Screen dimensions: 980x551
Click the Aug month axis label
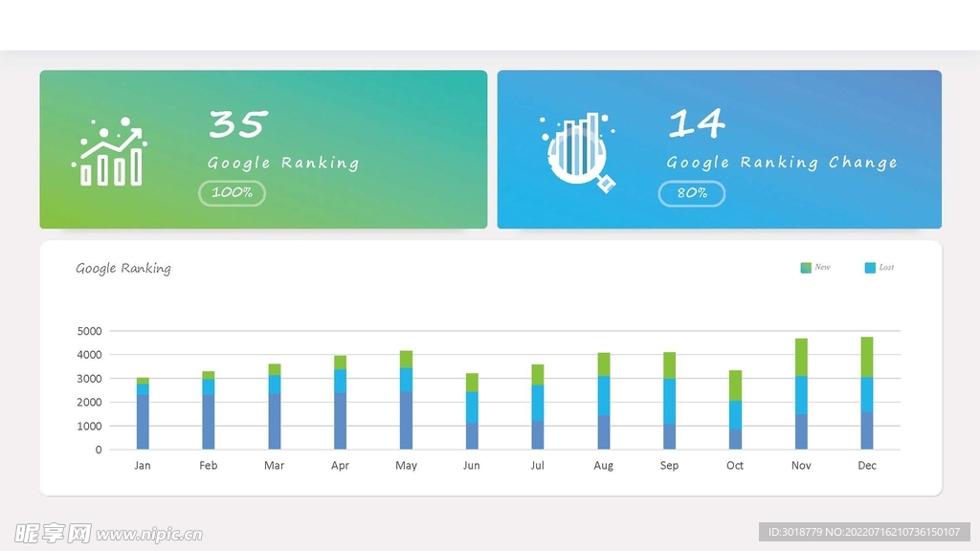pos(603,466)
